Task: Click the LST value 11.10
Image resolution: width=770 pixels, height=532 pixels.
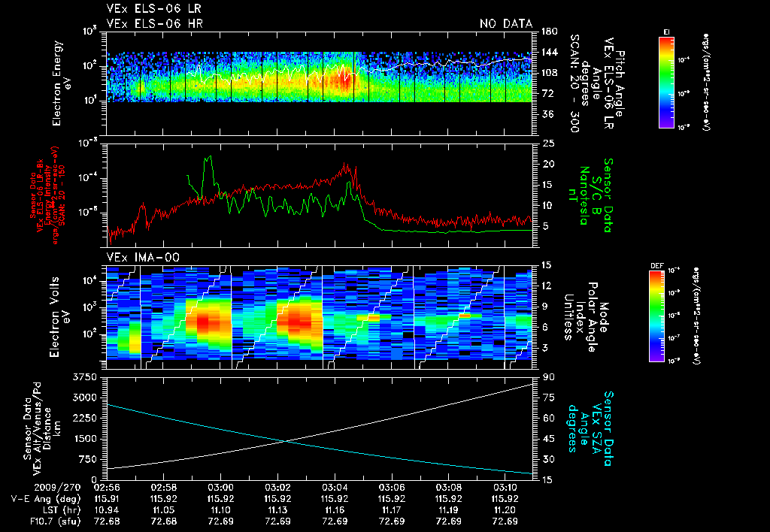Action: click(220, 510)
